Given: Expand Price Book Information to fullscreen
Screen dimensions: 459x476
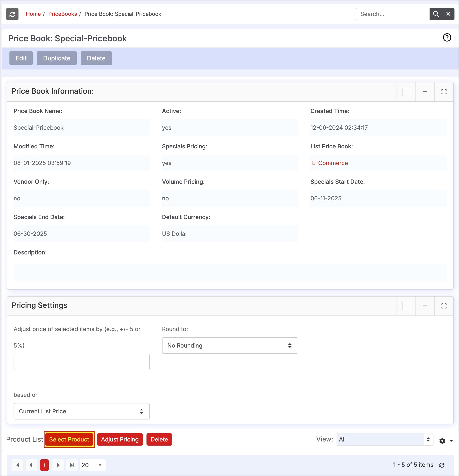Looking at the screenshot, I should [x=444, y=92].
